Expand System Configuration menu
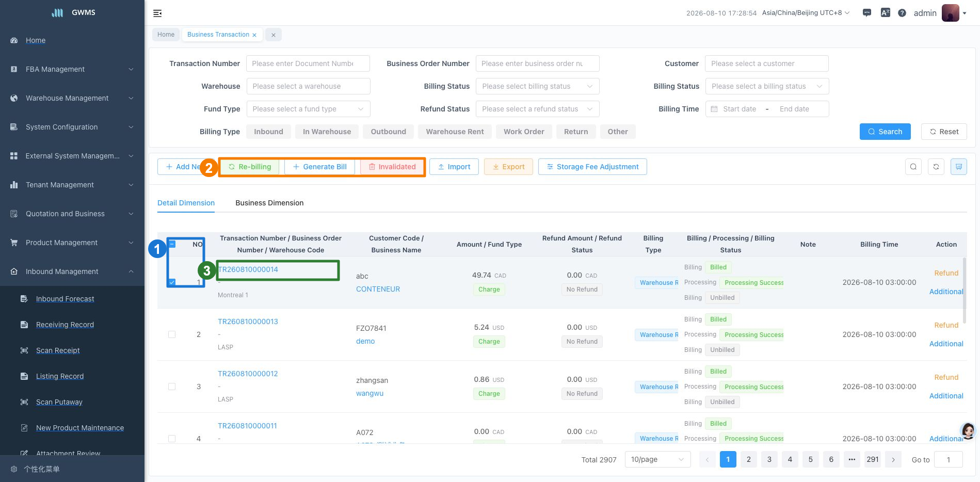Image resolution: width=980 pixels, height=482 pixels. pos(72,127)
